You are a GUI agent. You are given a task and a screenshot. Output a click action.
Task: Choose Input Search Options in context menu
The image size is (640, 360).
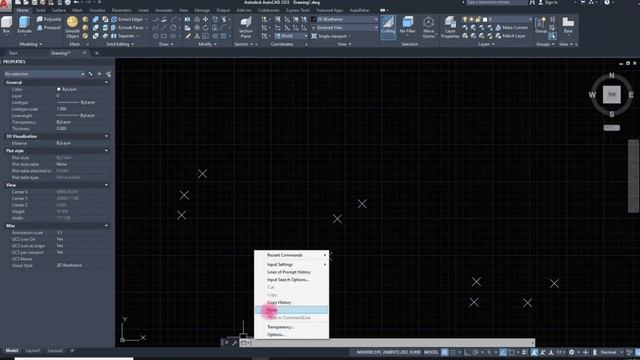click(291, 280)
